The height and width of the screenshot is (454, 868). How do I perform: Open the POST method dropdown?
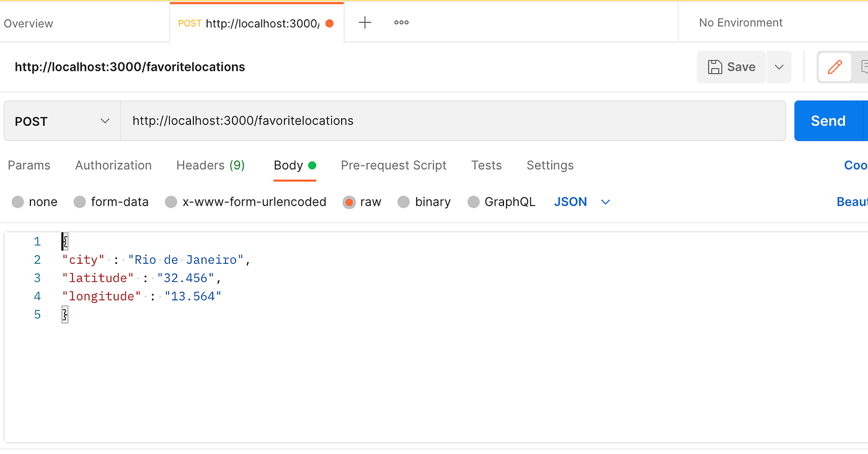point(62,121)
